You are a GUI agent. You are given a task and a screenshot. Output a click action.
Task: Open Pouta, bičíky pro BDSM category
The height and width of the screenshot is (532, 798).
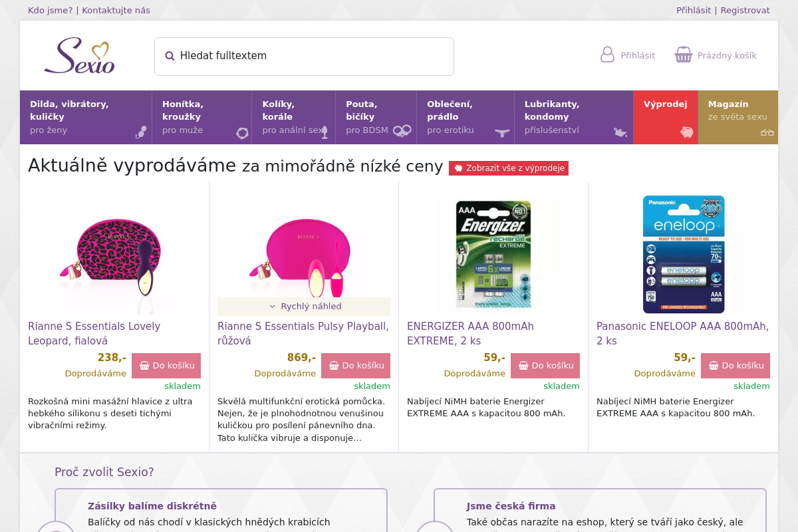tap(376, 117)
